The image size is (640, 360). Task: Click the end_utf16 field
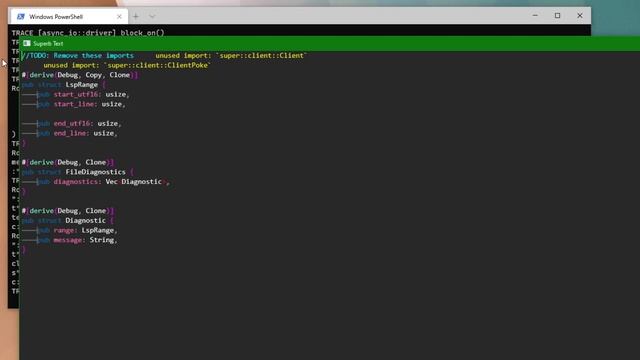point(72,123)
